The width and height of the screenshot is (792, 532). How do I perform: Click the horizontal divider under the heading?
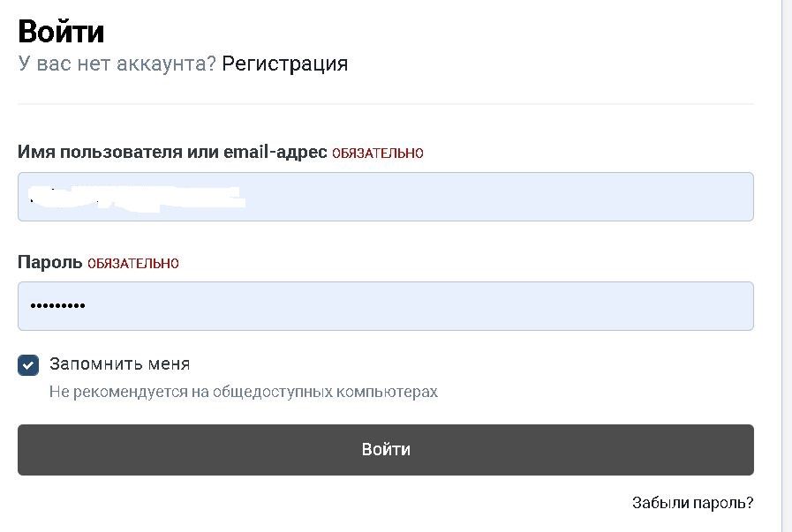[x=385, y=104]
